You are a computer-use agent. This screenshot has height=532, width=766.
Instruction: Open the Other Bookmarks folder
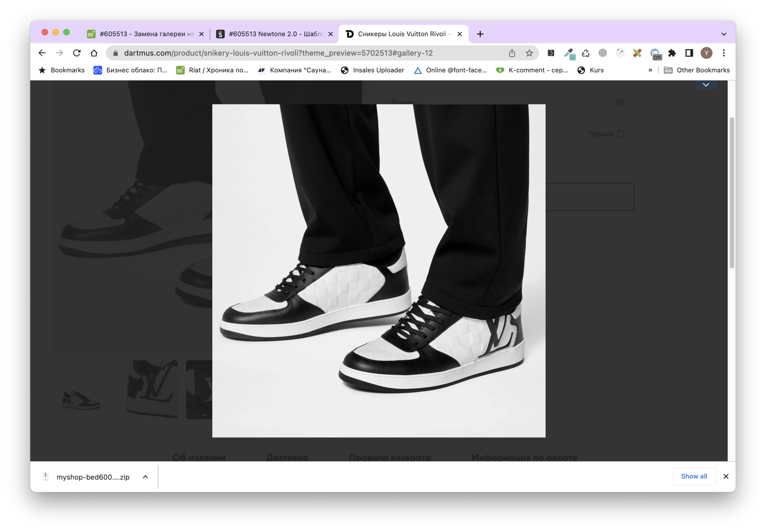(x=697, y=70)
